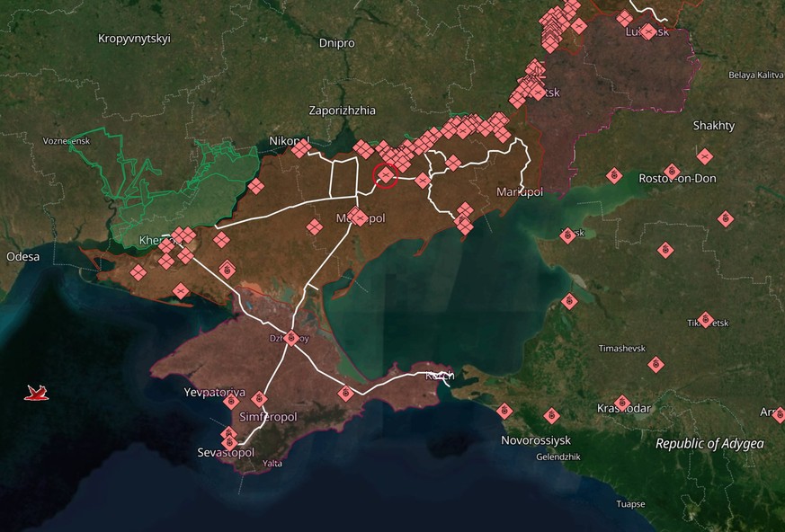Click the marker directly above the Novorossiysk label
The height and width of the screenshot is (532, 785).
pos(552,415)
